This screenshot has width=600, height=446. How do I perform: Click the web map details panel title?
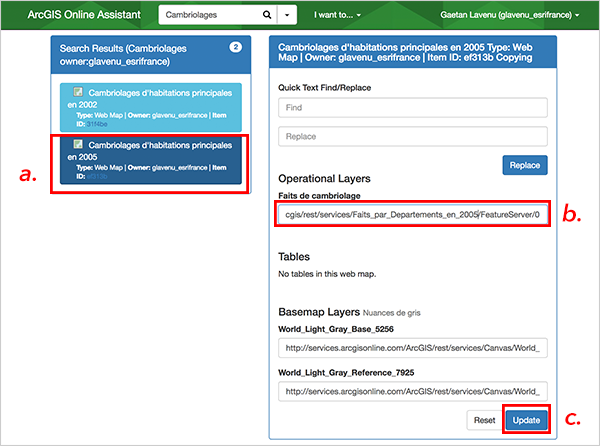pyautogui.click(x=405, y=52)
